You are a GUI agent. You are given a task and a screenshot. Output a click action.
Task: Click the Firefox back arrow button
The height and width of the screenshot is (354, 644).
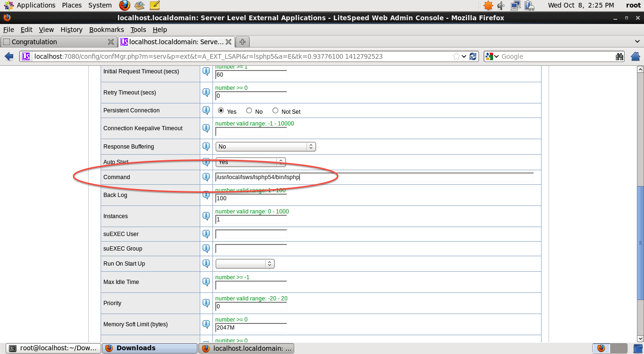coord(9,56)
